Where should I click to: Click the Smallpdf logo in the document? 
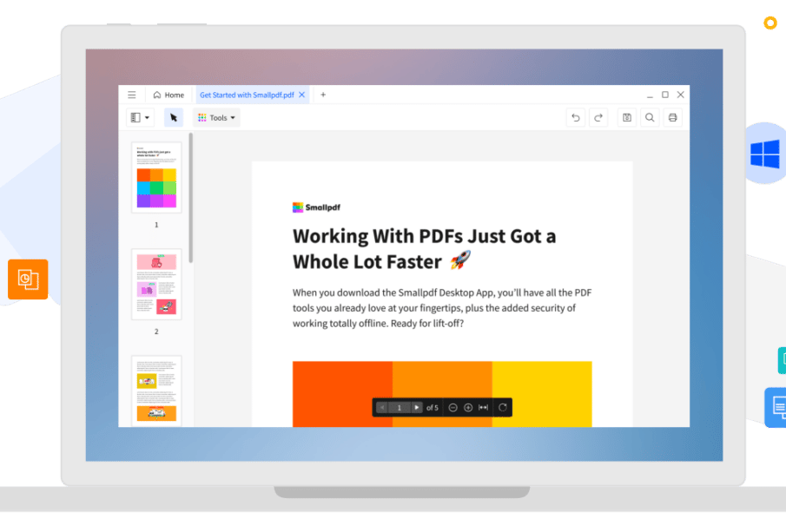pos(316,207)
